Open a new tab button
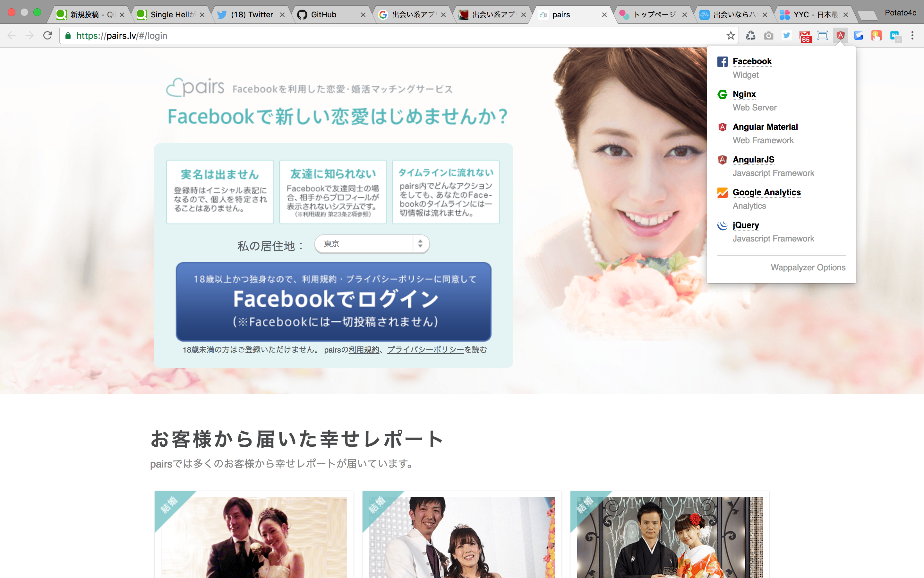The image size is (924, 578). tap(868, 15)
